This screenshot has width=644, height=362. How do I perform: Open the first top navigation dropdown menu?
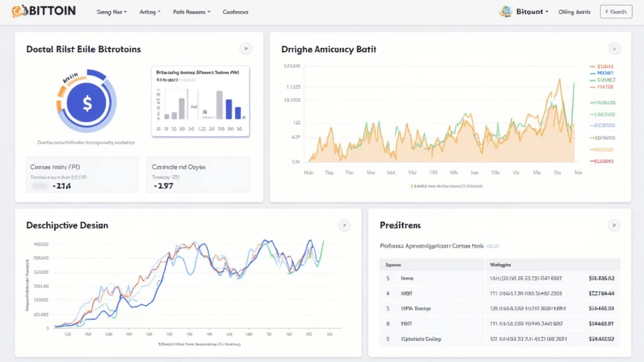click(x=111, y=12)
